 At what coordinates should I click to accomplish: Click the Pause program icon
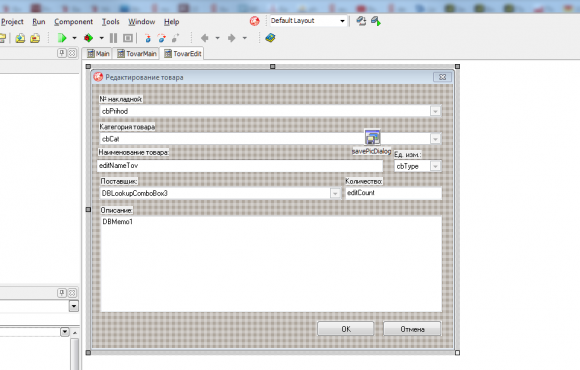point(114,38)
